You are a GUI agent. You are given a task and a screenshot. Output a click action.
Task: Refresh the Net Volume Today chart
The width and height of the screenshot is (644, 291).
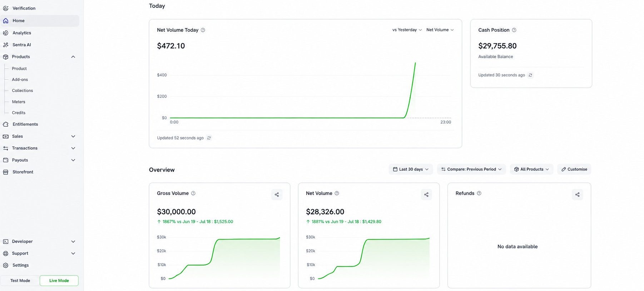point(209,138)
